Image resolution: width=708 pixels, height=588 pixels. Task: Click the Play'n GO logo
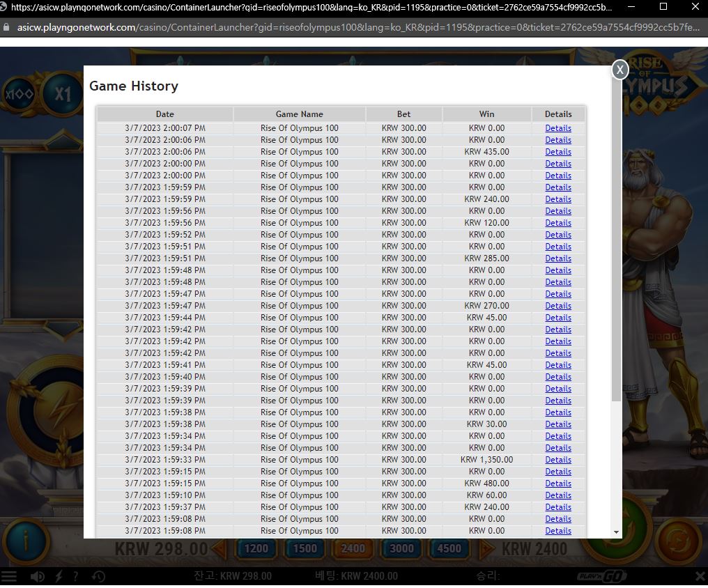click(602, 576)
